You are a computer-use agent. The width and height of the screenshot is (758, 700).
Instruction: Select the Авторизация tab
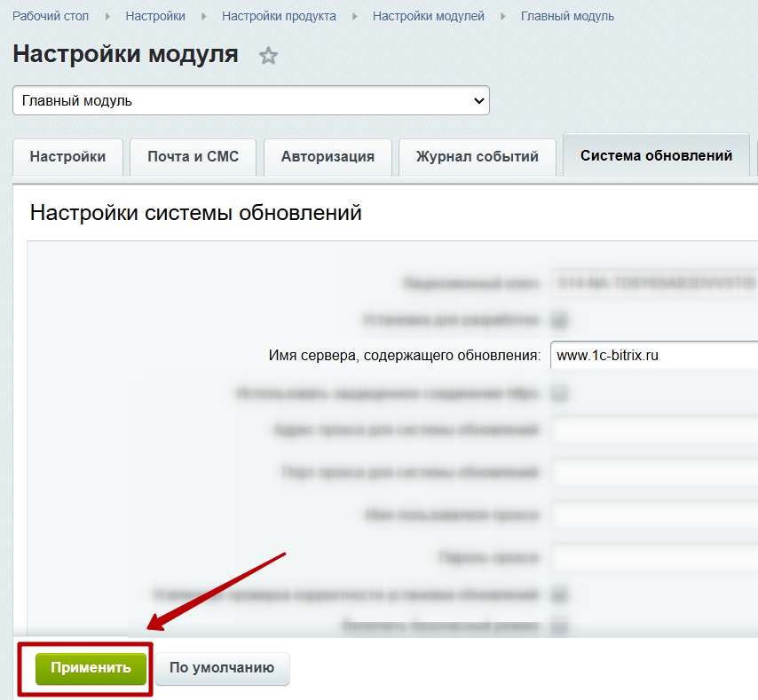(328, 157)
